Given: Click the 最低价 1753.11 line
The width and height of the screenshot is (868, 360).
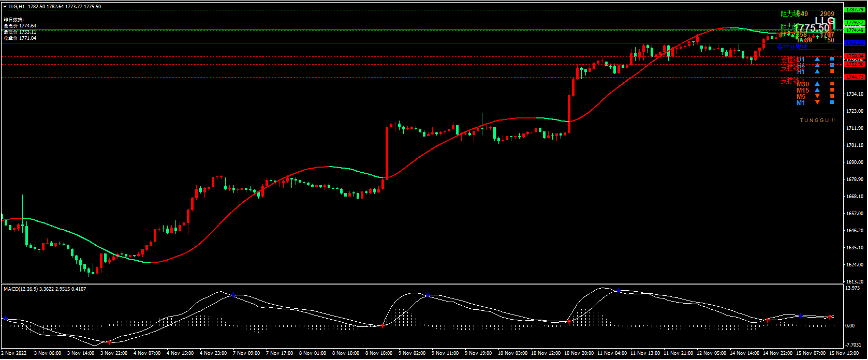Looking at the screenshot, I should coord(20,32).
